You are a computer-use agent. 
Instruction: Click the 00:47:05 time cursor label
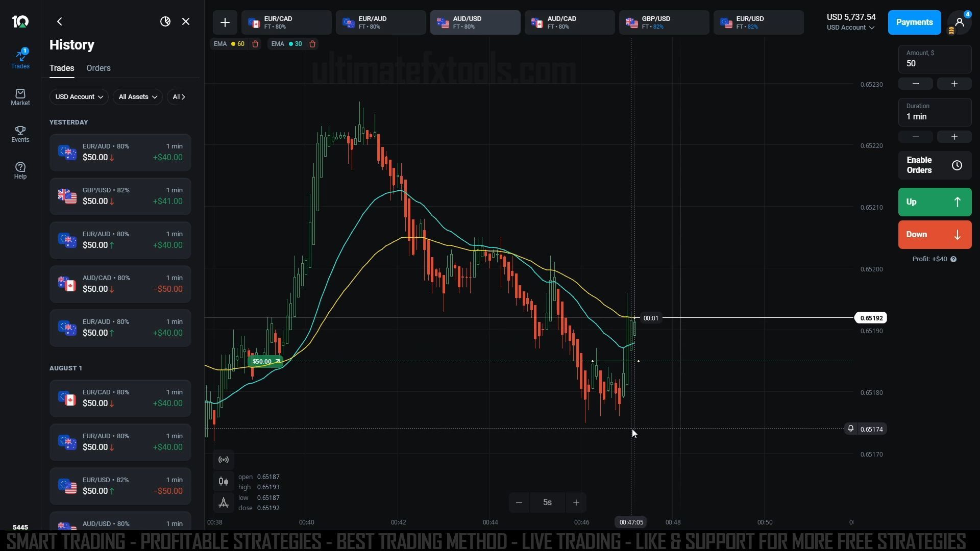click(x=631, y=522)
